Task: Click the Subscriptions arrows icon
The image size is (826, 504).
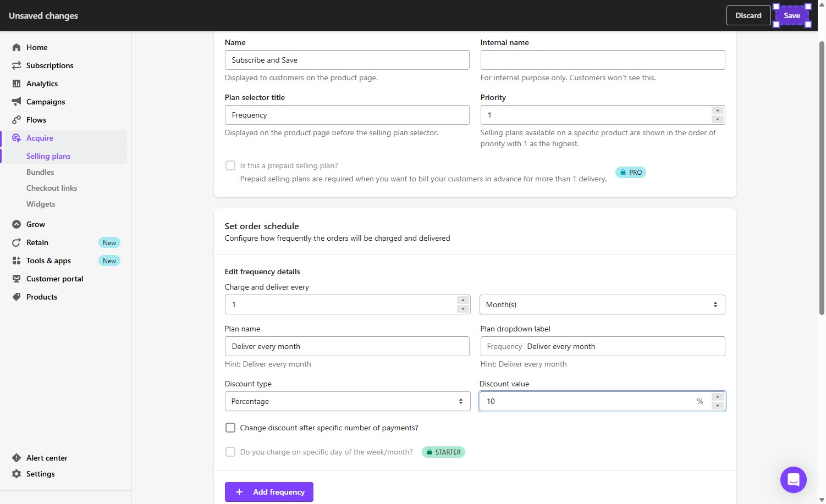Action: [16, 65]
